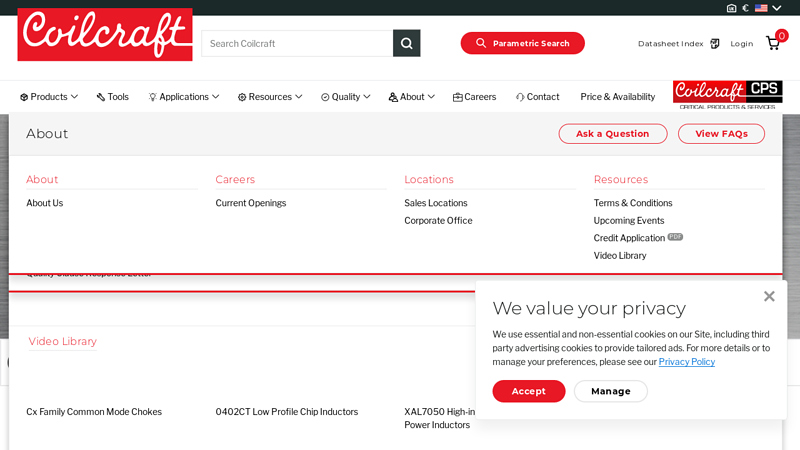Click the Datasheet Index icon
The height and width of the screenshot is (450, 800).
pos(715,44)
